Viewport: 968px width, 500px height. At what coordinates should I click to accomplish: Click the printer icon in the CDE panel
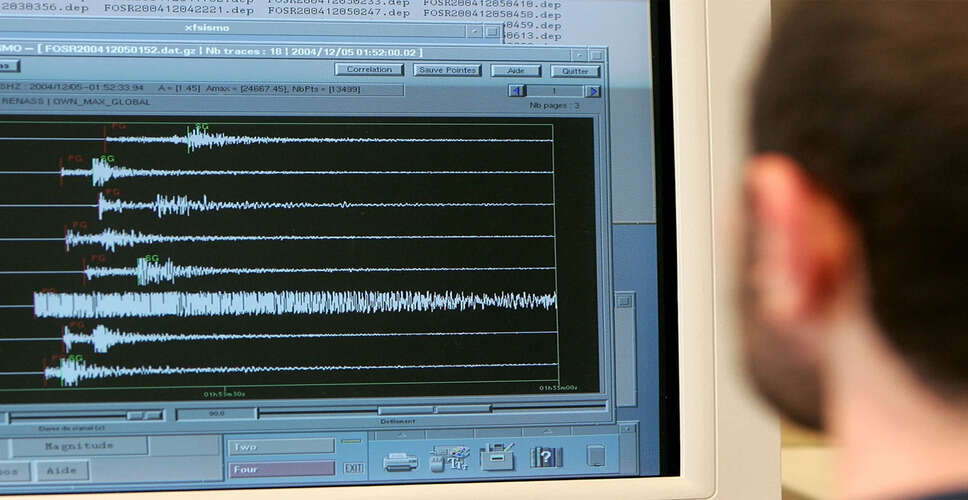(x=400, y=461)
